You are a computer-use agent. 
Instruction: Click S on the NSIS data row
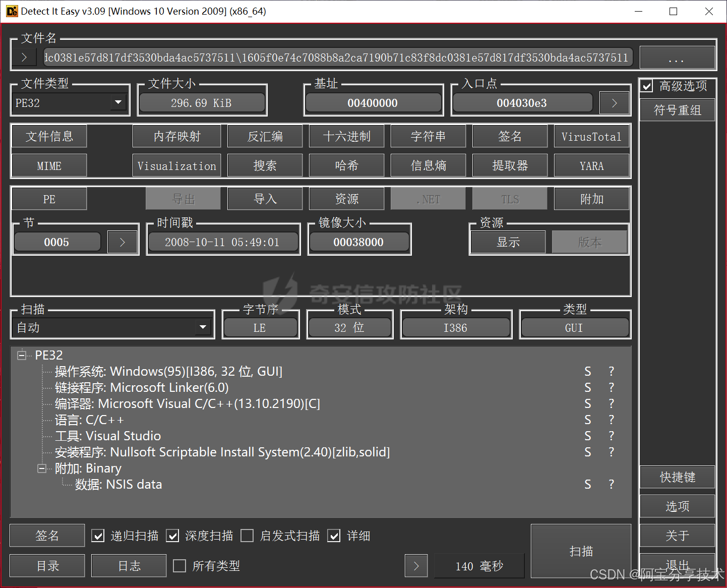588,485
